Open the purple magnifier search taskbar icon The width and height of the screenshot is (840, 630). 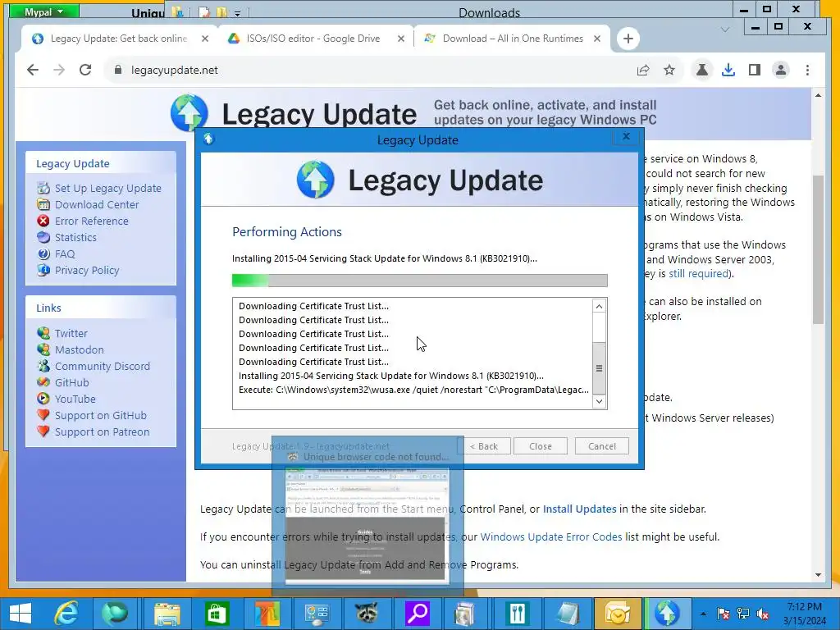pyautogui.click(x=418, y=614)
